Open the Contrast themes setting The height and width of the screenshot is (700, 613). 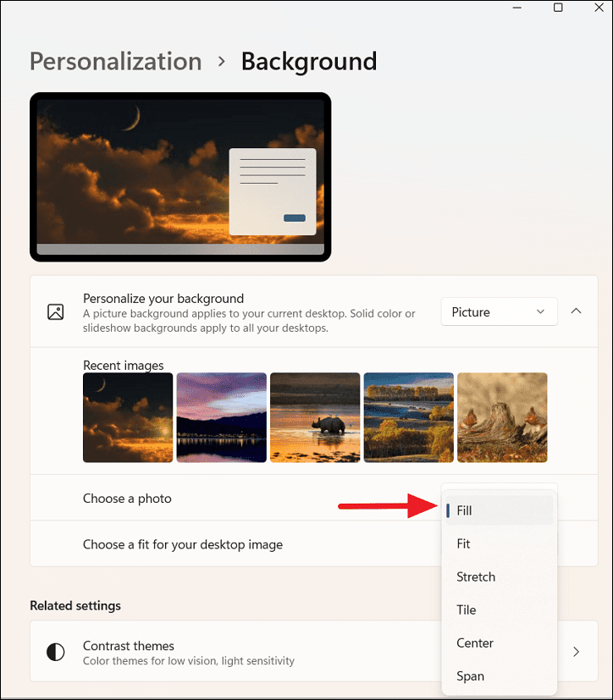point(314,652)
